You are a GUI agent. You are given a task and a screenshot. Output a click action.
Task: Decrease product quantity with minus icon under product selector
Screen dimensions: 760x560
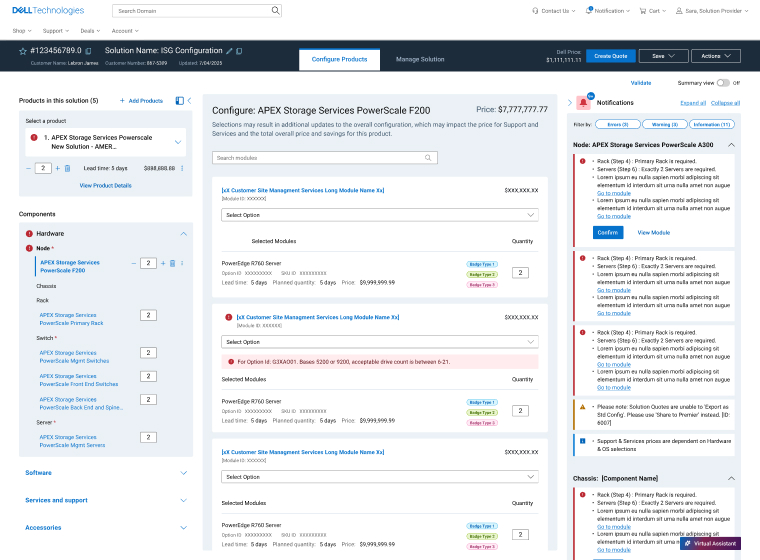tap(28, 168)
